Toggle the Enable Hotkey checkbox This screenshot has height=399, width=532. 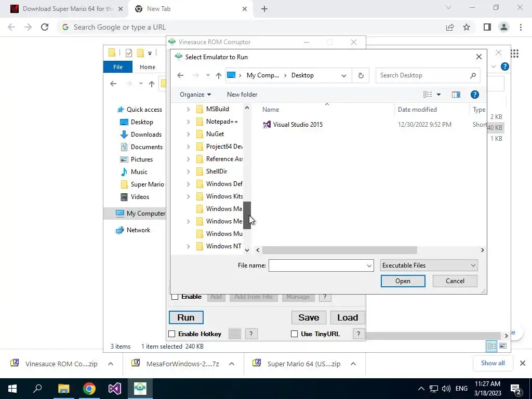[171, 334]
